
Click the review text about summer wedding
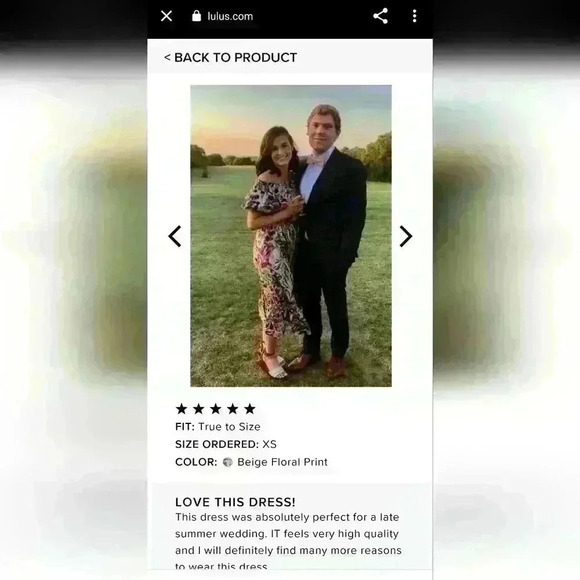coord(288,542)
